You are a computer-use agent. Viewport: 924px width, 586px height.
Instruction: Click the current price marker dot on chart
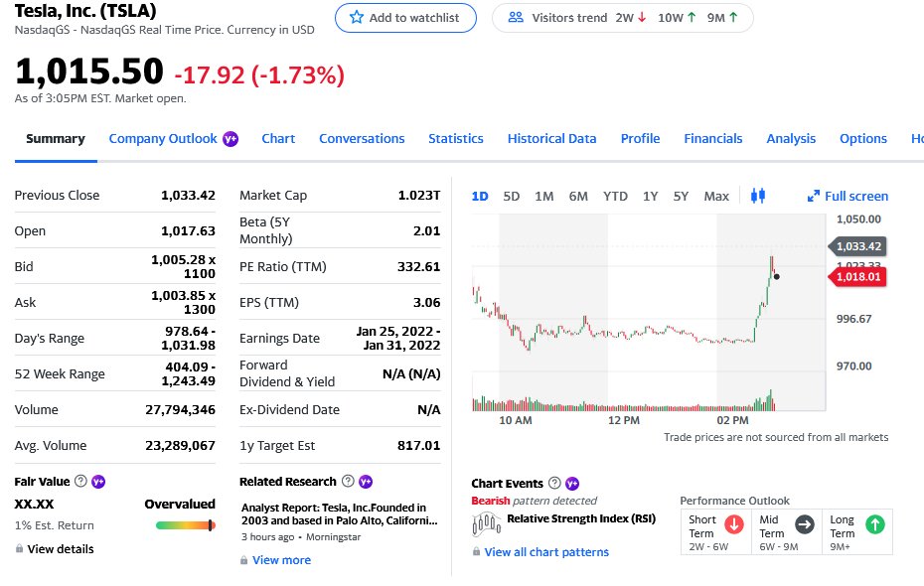pyautogui.click(x=777, y=276)
